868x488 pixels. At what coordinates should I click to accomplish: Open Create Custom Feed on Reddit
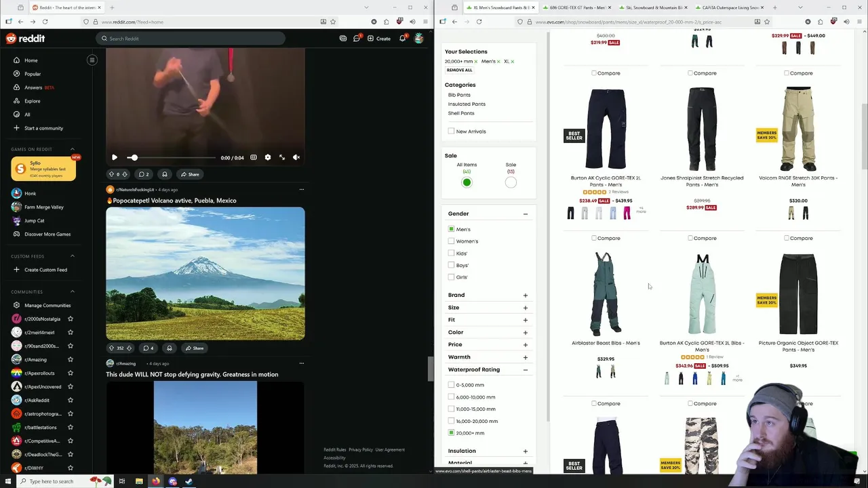[x=45, y=270]
